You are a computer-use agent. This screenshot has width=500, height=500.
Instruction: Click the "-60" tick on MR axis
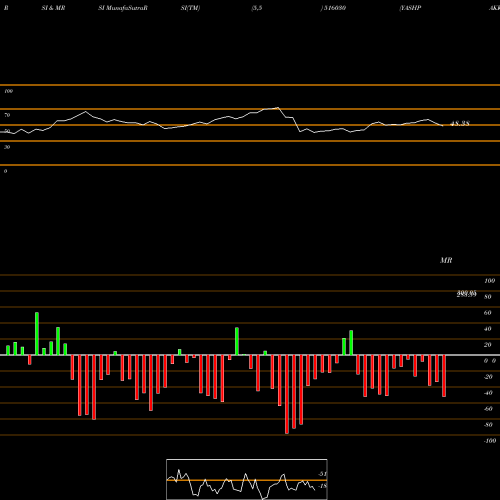(488, 409)
